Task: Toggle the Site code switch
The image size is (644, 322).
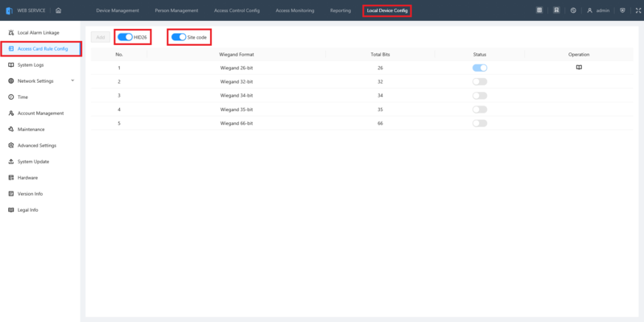Action: (x=179, y=37)
